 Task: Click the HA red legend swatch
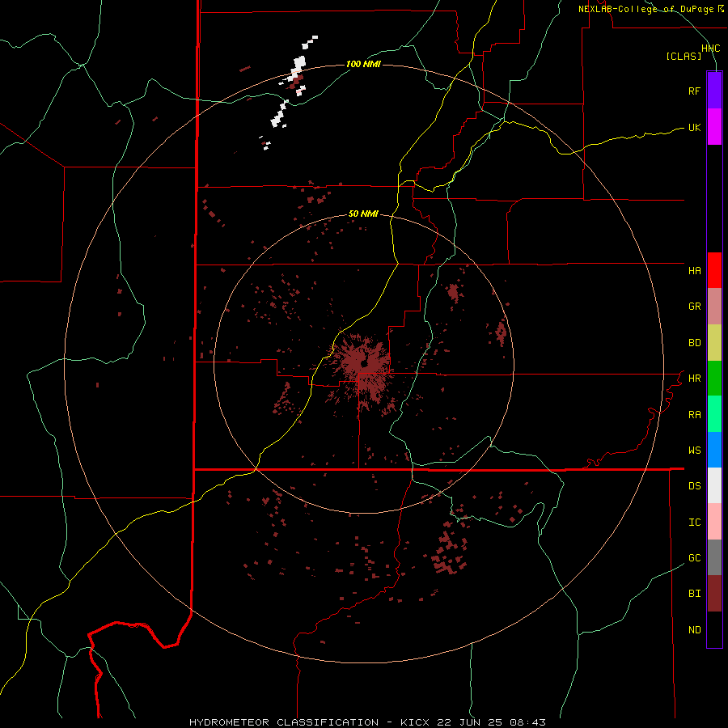point(714,270)
